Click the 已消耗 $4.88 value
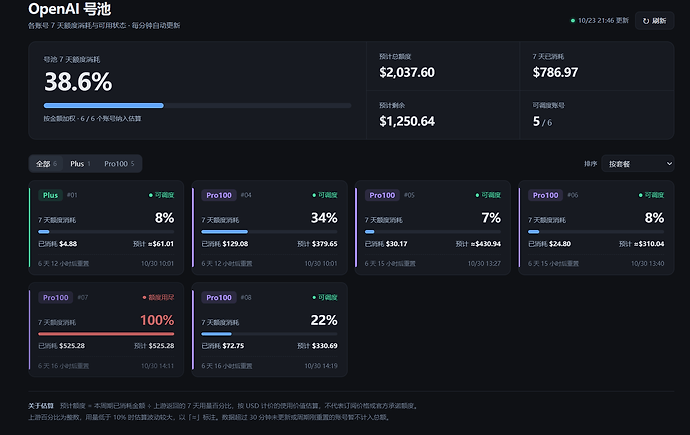Viewport: 690px width, 435px height. 58,244
